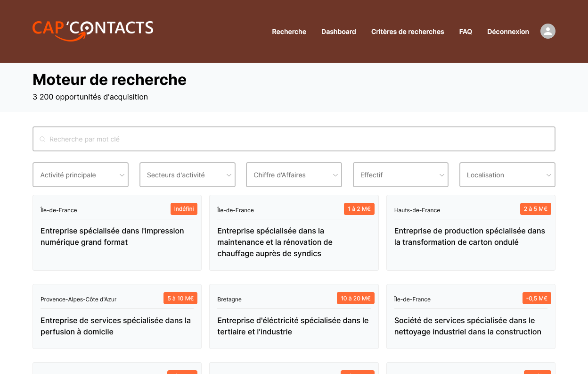Image resolution: width=588 pixels, height=374 pixels.
Task: Open the user profile avatar icon
Action: [x=547, y=31]
